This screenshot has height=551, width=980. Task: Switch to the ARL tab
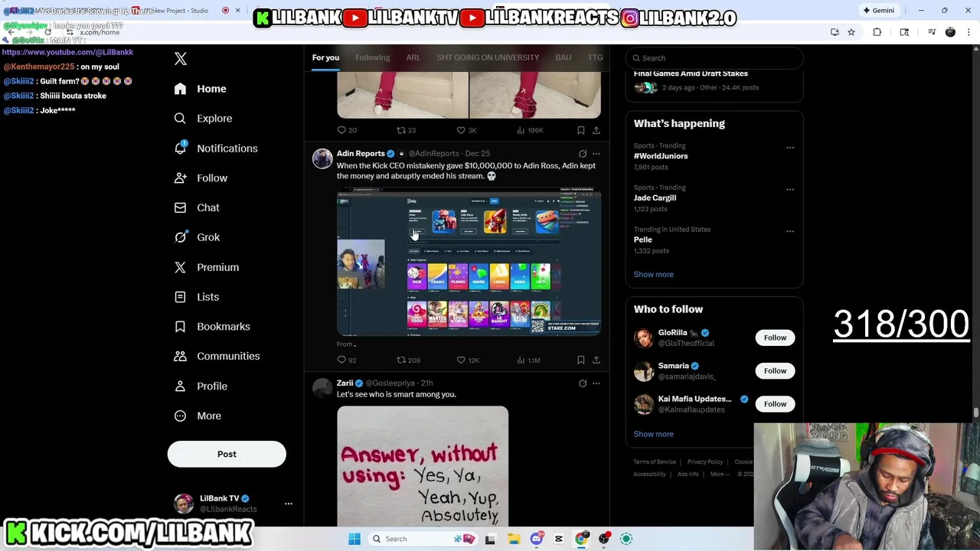coord(413,57)
